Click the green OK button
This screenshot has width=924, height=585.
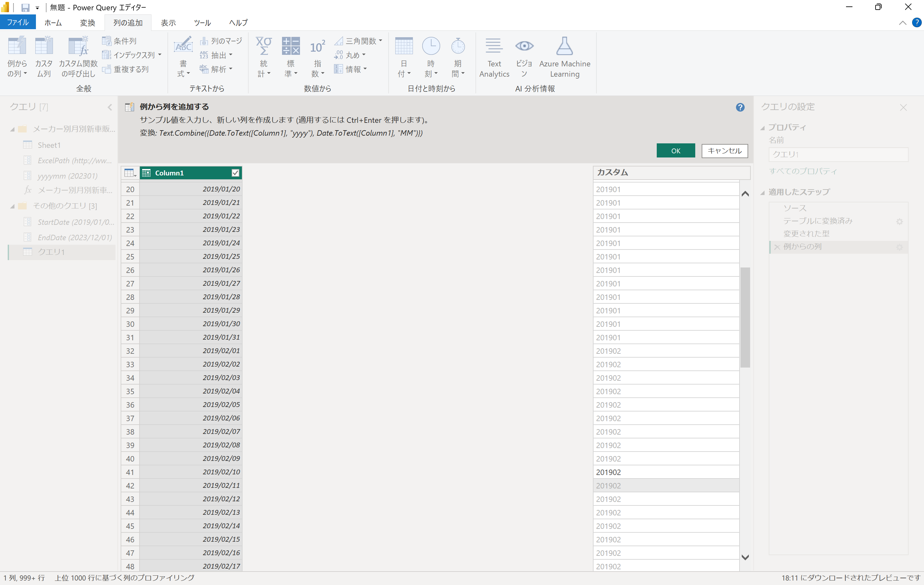coord(675,151)
